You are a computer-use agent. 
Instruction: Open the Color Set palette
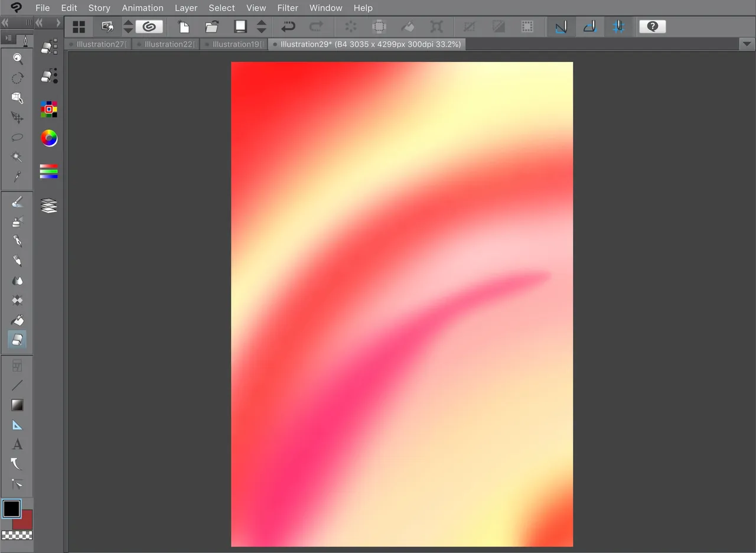click(x=49, y=109)
